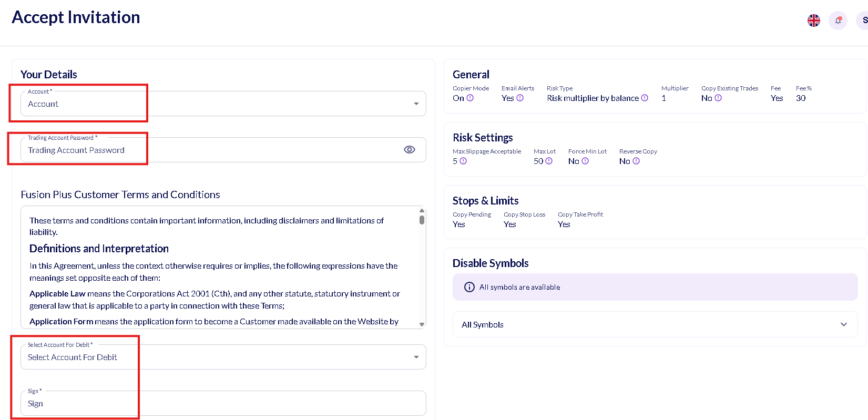Click the Trading Account Password field
Image resolution: width=868 pixels, height=420 pixels.
point(210,150)
